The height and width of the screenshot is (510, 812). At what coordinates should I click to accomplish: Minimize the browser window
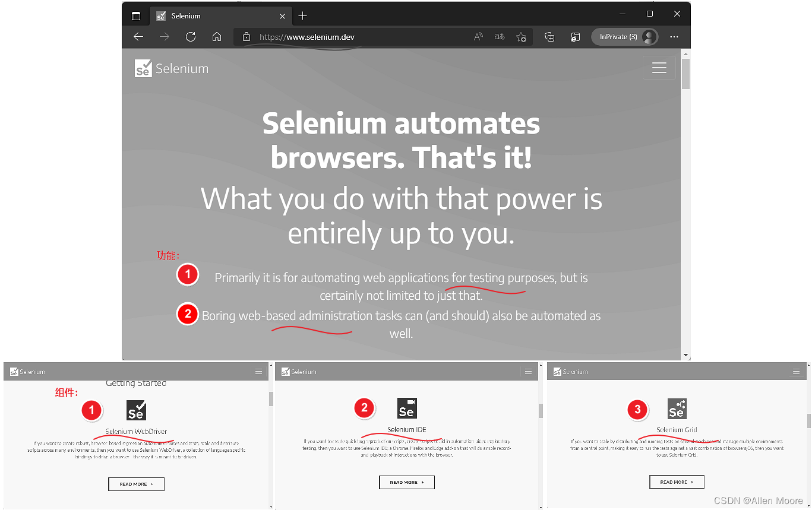623,14
